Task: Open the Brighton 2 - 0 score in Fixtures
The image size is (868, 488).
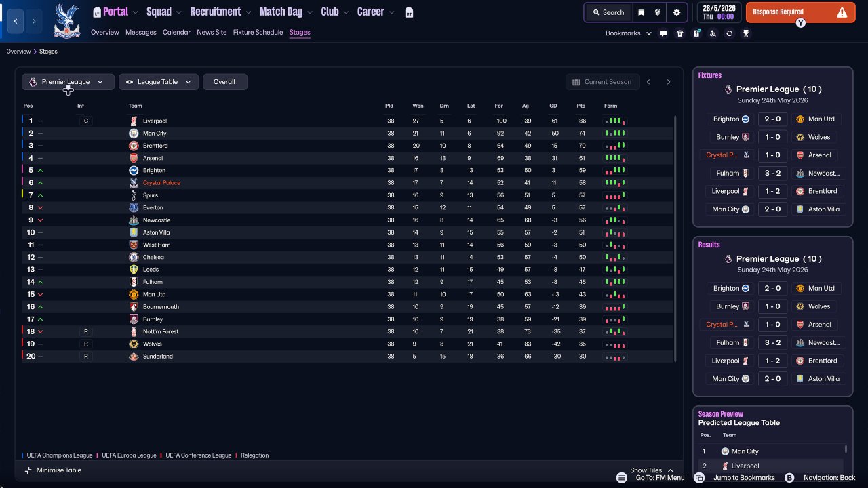Action: 772,119
